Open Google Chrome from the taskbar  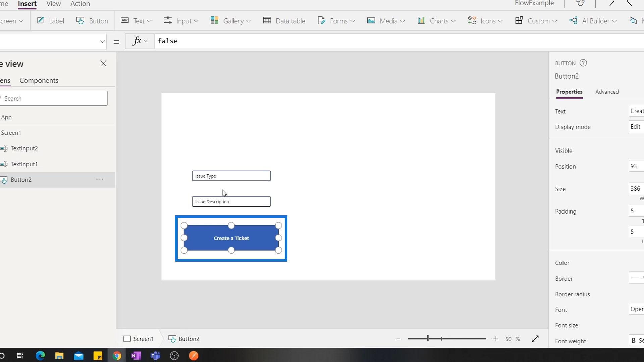coord(117,356)
